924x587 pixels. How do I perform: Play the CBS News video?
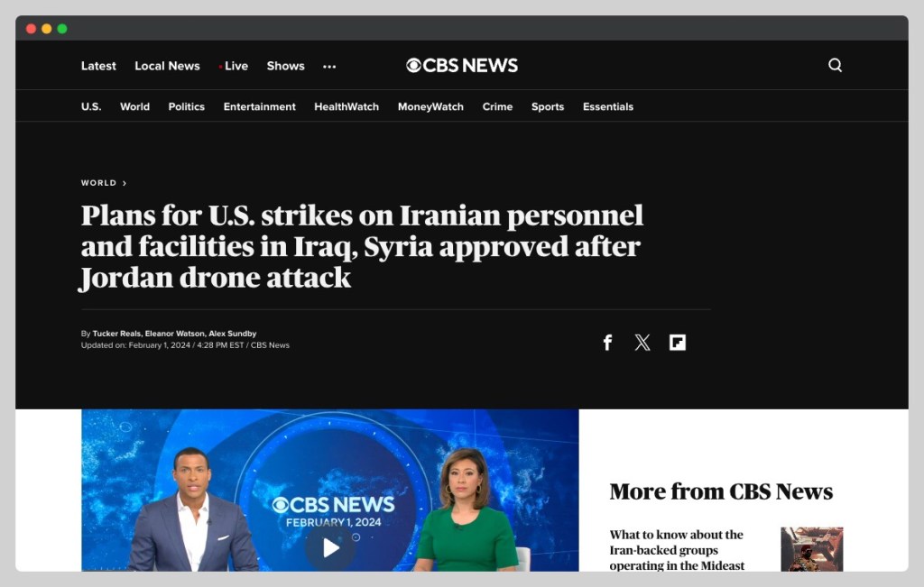[330, 547]
